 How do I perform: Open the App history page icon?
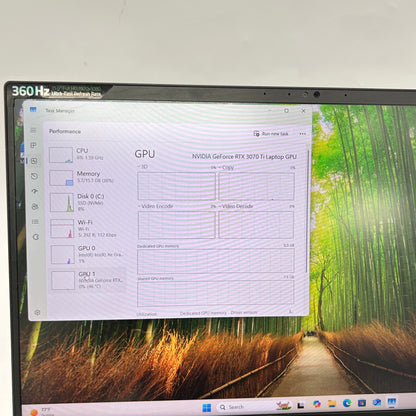34,176
